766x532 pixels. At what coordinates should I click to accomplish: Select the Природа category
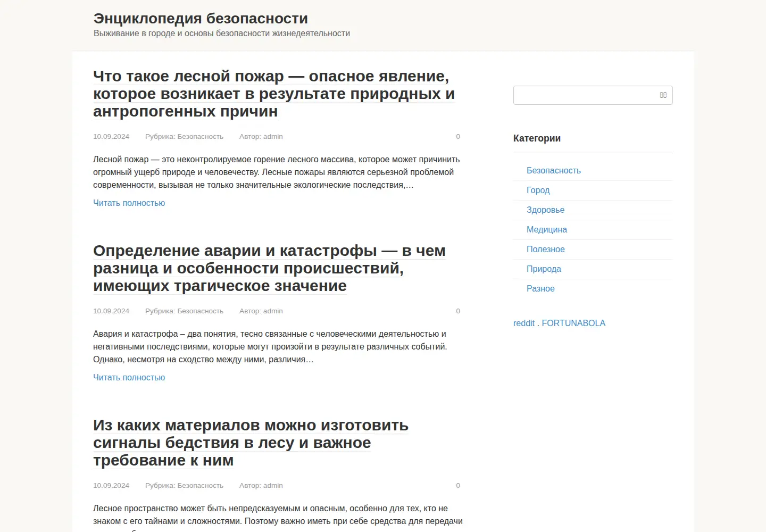[x=544, y=269]
